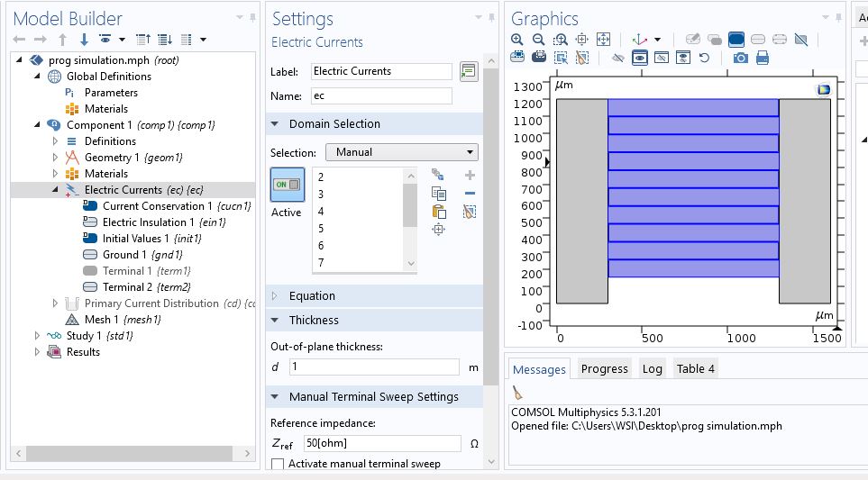Click the Zoom In icon in Graphics toolbar

pyautogui.click(x=517, y=40)
